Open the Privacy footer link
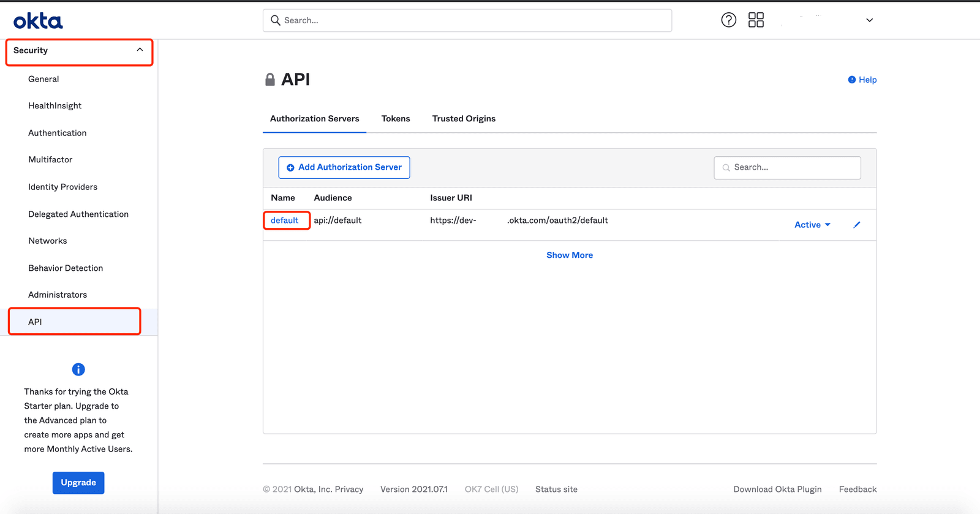This screenshot has height=514, width=980. pos(349,489)
